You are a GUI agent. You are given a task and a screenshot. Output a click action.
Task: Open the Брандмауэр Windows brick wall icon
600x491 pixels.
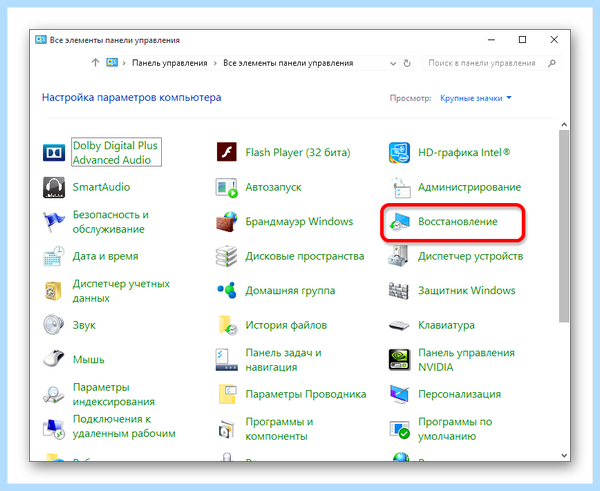227,222
